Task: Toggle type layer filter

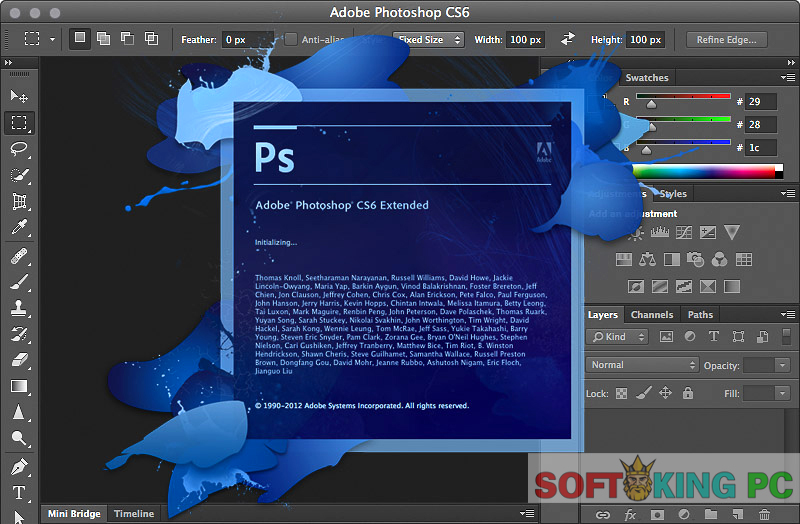Action: pyautogui.click(x=714, y=336)
